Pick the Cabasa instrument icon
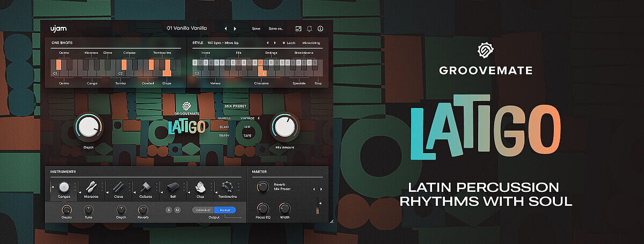Screen dimensions: 644x244 [145, 186]
